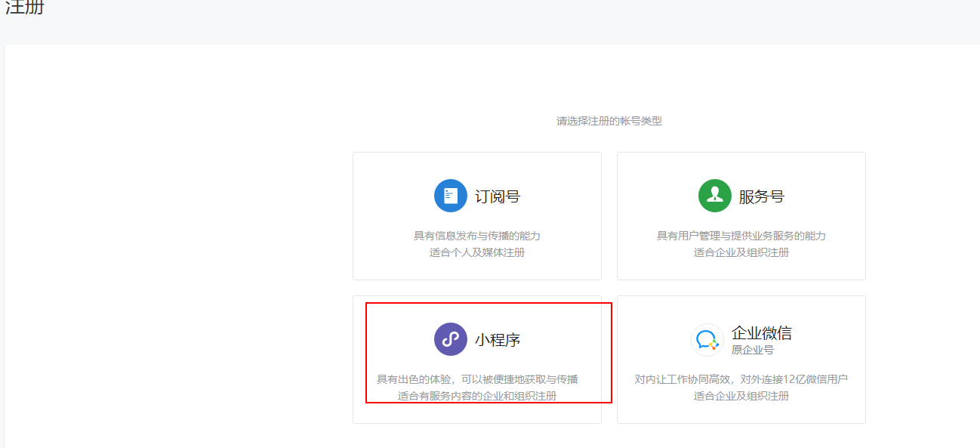Click the blue 订阅号 document icon
Image resolution: width=980 pixels, height=448 pixels.
[450, 195]
